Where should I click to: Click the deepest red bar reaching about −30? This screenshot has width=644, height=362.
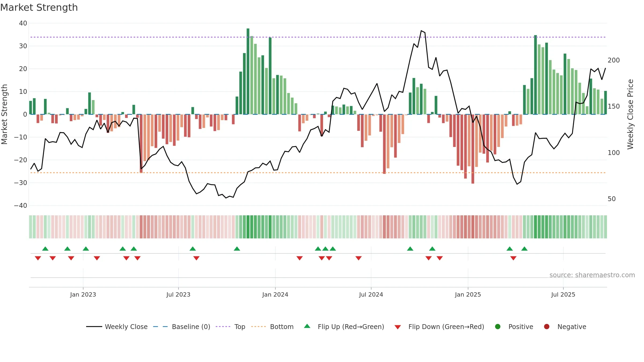click(x=473, y=149)
